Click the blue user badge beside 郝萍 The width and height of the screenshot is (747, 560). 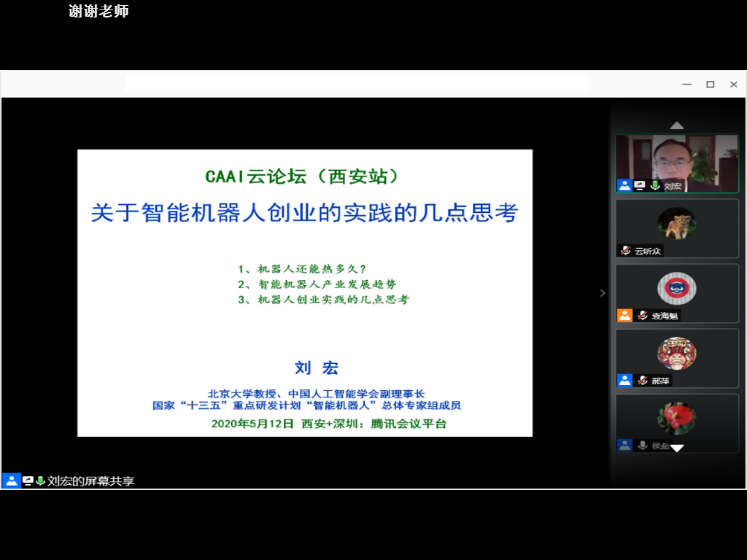pos(624,381)
